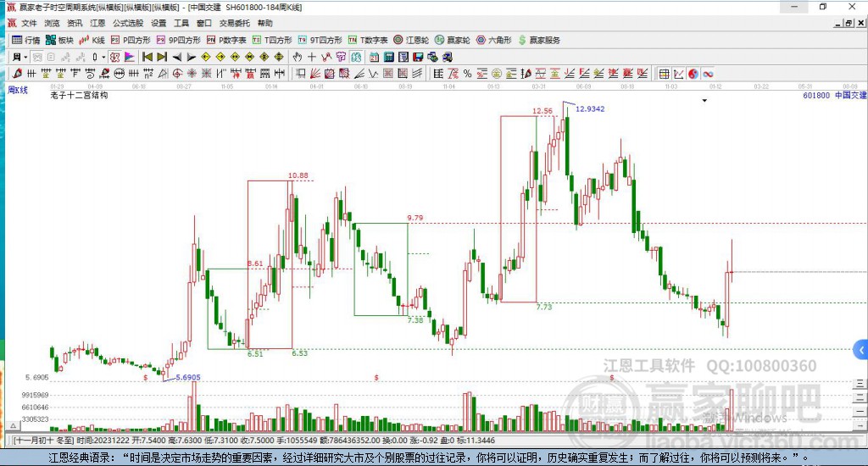Viewport: 868px width, 466px height.
Task: Open the T数字表 tool
Action: pyautogui.click(x=368, y=40)
